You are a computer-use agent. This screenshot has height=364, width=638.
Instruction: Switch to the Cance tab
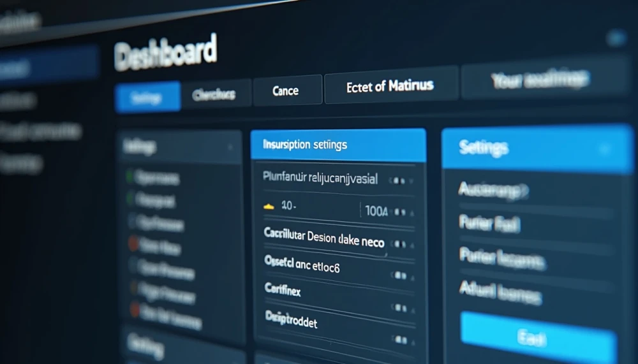coord(287,91)
